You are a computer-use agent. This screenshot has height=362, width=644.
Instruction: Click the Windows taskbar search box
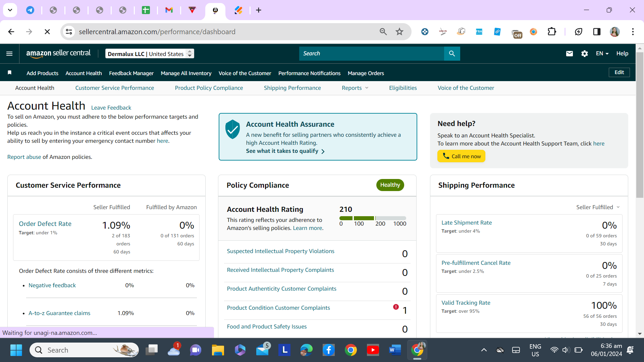[x=84, y=350]
